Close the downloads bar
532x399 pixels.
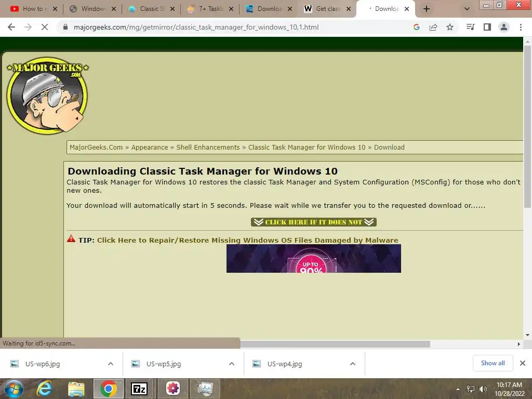coord(523,363)
